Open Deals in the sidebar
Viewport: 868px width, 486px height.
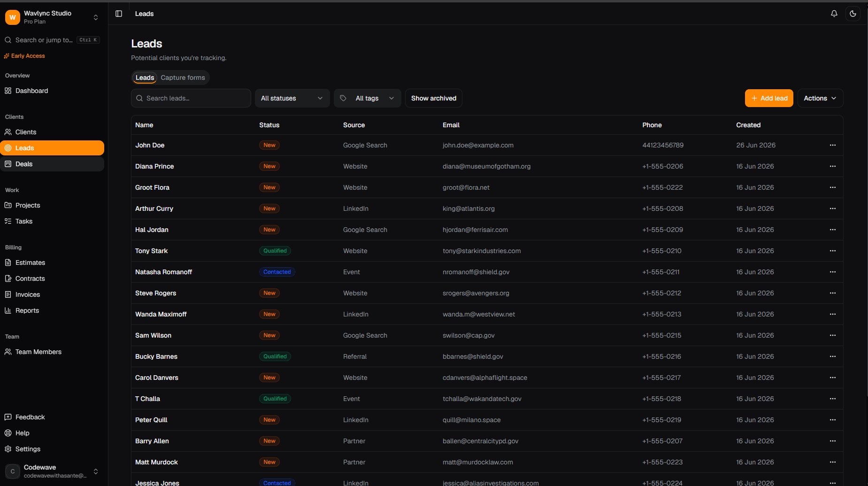tap(52, 164)
